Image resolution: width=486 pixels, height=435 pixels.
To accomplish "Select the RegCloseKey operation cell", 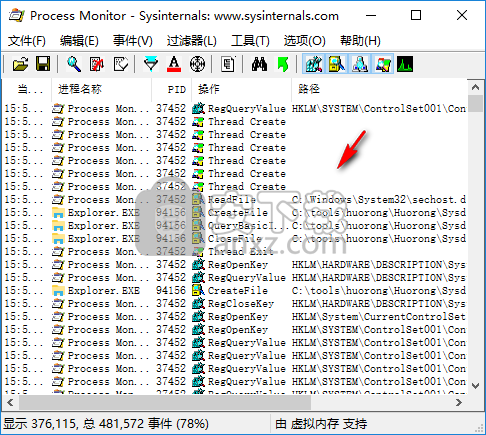I will coord(241,304).
